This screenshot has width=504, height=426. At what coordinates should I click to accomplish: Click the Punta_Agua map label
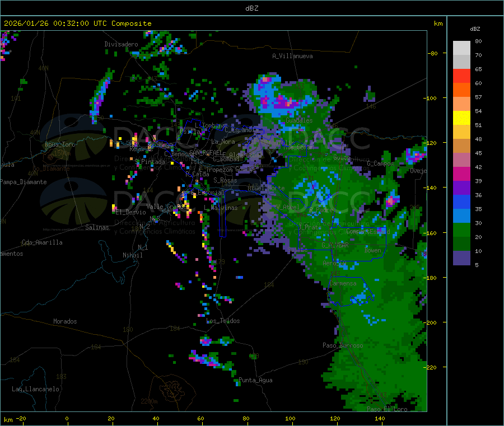tap(255, 380)
